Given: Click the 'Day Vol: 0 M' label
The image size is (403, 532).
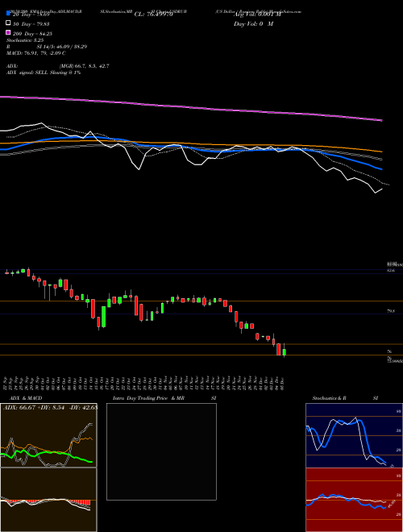Looking at the screenshot, I should coord(253,24).
